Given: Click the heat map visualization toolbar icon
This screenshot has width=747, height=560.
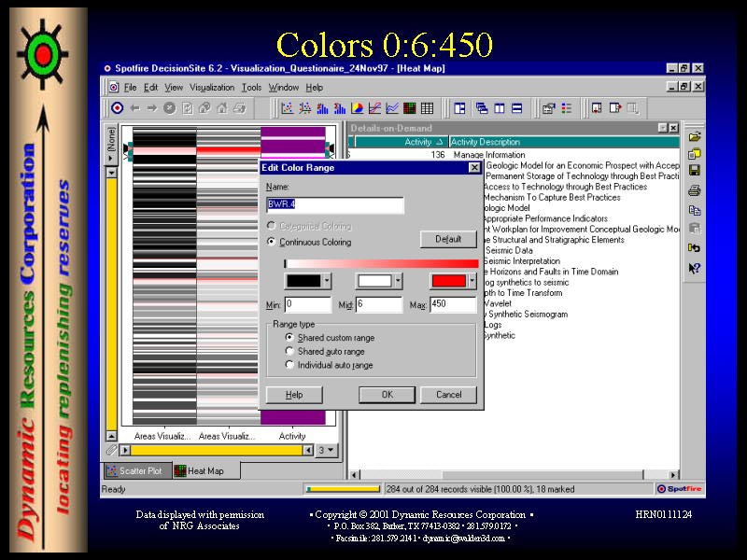Looking at the screenshot, I should click(x=411, y=108).
